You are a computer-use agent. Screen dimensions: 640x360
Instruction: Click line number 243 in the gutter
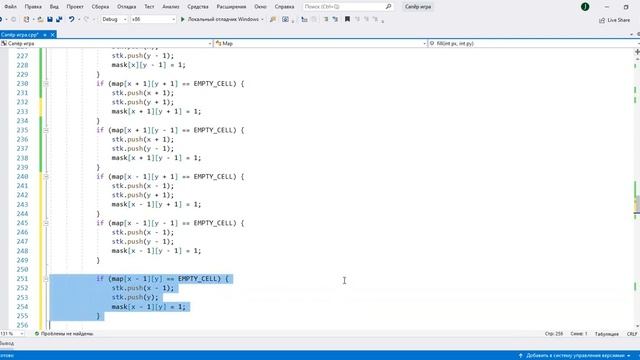(x=22, y=204)
